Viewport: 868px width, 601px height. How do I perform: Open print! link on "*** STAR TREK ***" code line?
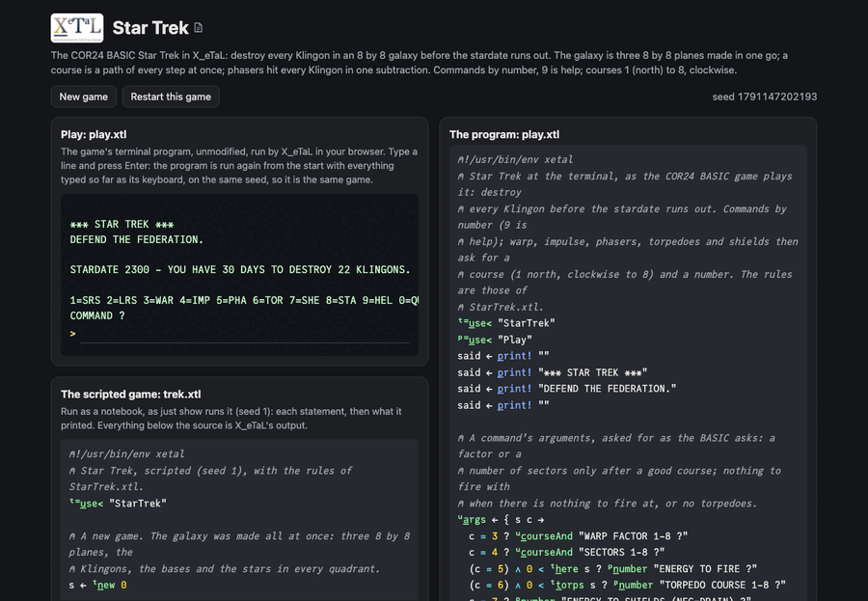click(x=514, y=372)
